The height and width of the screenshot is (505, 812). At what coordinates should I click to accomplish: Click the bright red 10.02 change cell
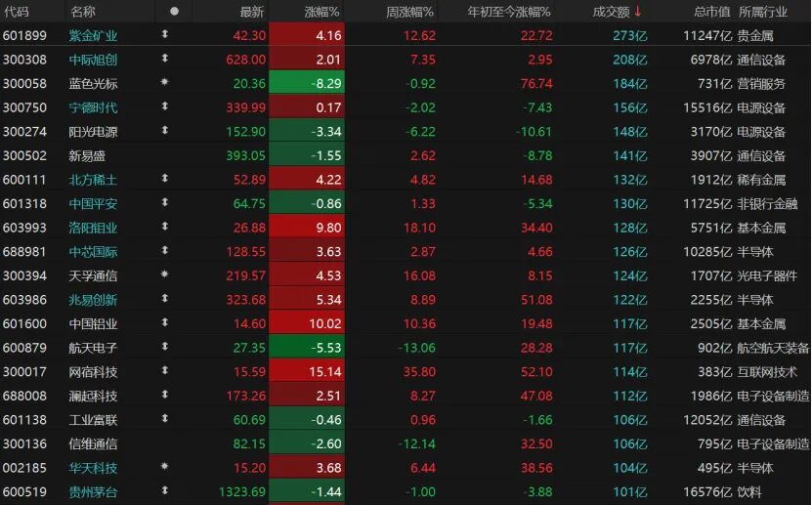307,323
